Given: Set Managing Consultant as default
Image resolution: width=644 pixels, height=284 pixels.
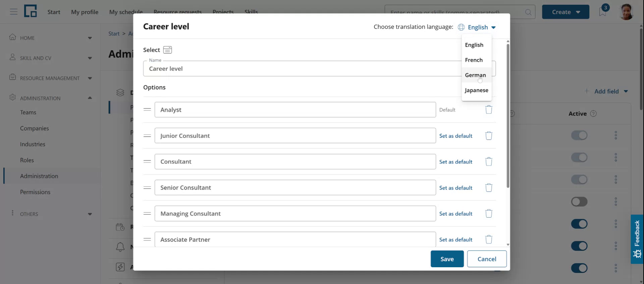Looking at the screenshot, I should [456, 214].
